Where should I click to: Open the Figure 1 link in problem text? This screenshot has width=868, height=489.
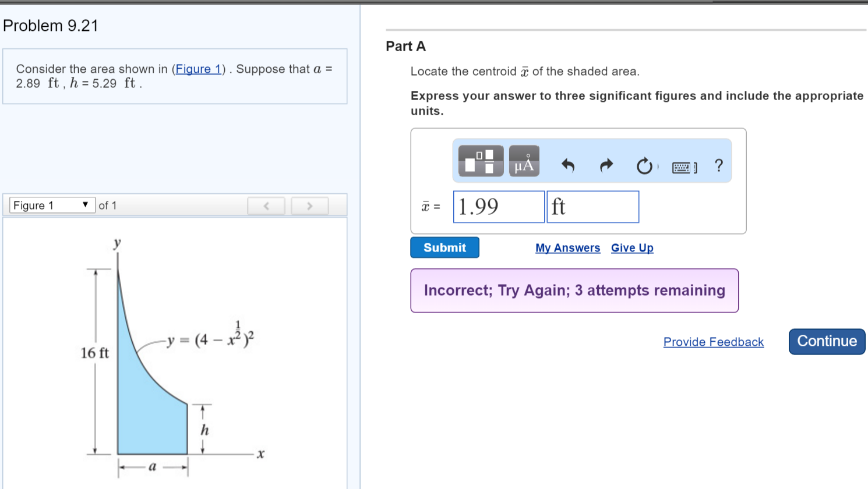[x=199, y=69]
